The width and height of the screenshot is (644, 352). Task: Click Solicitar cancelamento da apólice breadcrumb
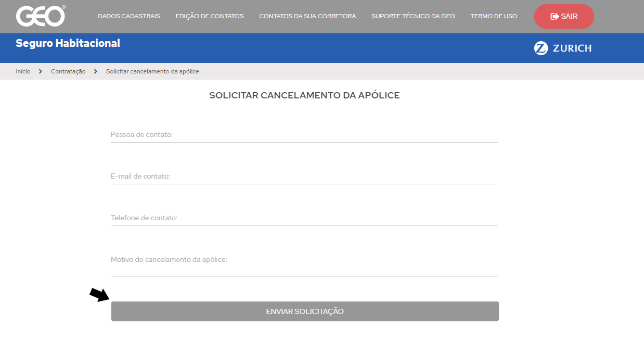[152, 71]
